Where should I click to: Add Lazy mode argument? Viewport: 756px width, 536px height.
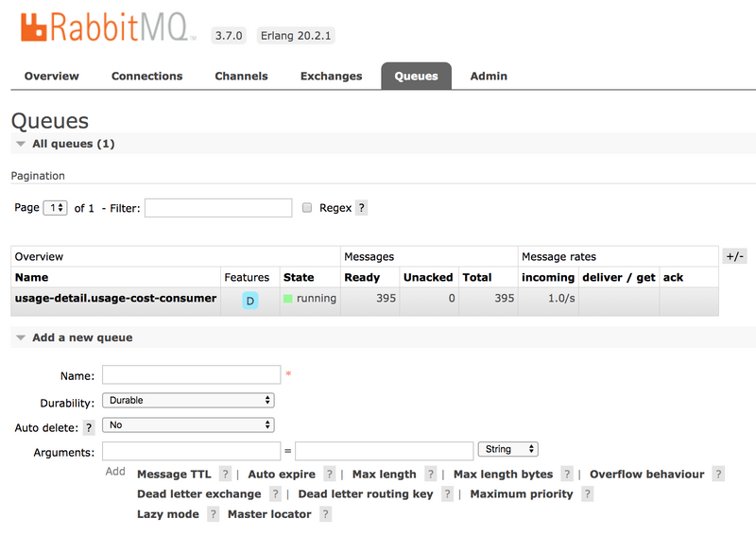(168, 514)
